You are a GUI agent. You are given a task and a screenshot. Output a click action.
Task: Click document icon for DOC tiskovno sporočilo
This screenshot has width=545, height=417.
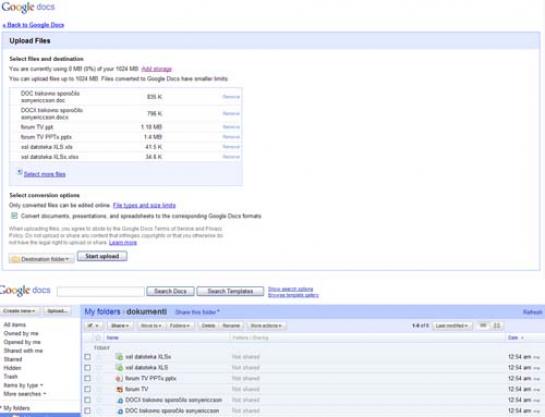tap(120, 411)
